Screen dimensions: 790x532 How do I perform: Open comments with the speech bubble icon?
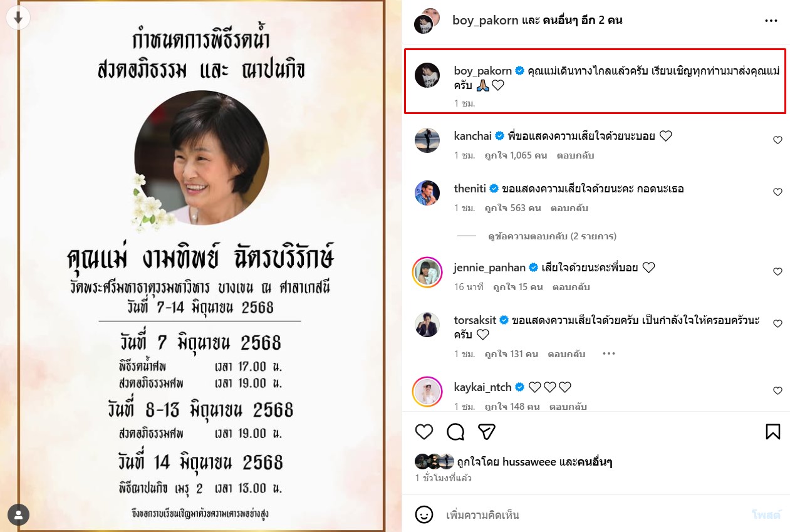point(455,432)
